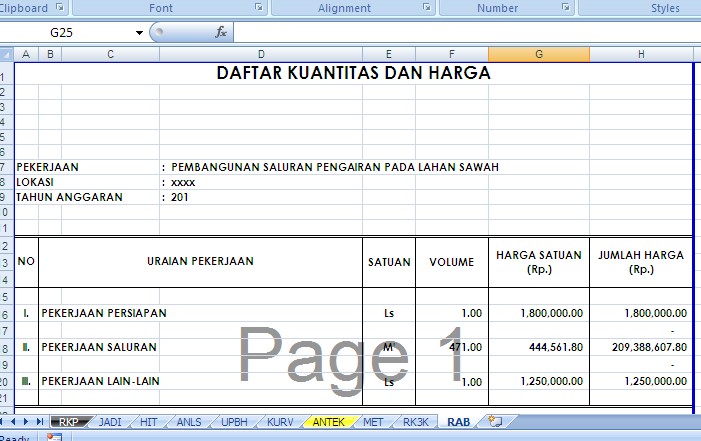The image size is (701, 441).
Task: Click the SATUAN table header
Action: pos(389,262)
